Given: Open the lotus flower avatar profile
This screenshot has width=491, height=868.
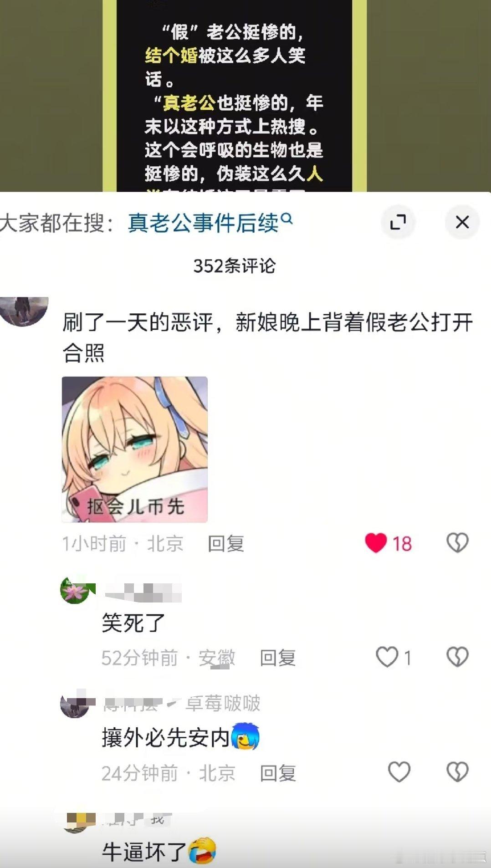Looking at the screenshot, I should click(75, 591).
